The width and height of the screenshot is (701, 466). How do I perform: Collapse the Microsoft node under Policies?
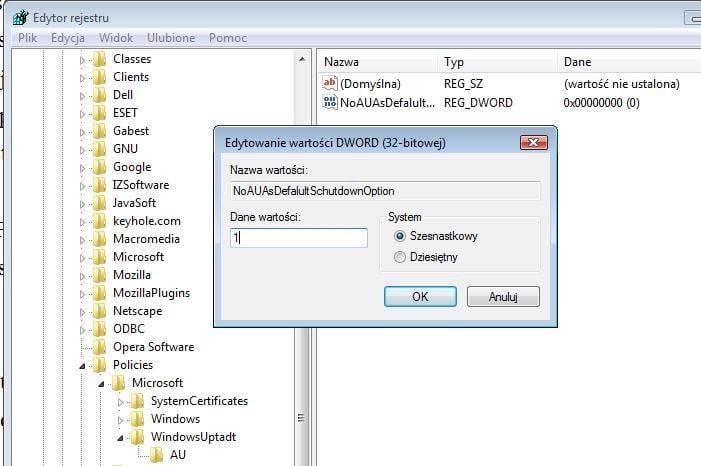click(x=101, y=384)
